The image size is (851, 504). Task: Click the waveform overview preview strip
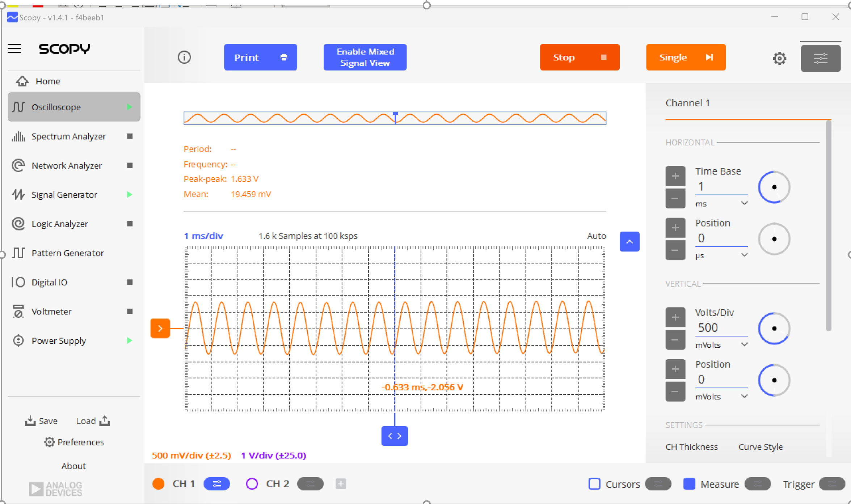pos(395,118)
